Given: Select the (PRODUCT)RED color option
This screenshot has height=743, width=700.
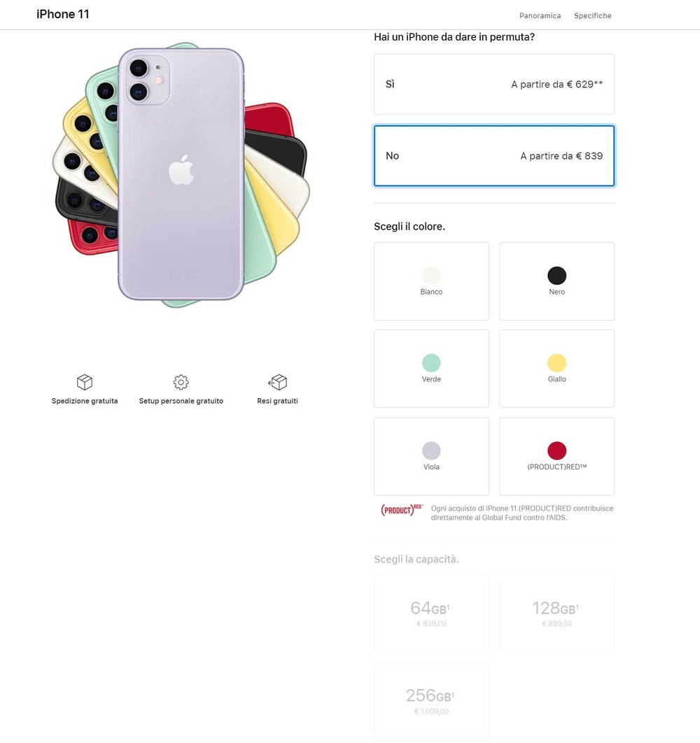Looking at the screenshot, I should click(x=556, y=456).
